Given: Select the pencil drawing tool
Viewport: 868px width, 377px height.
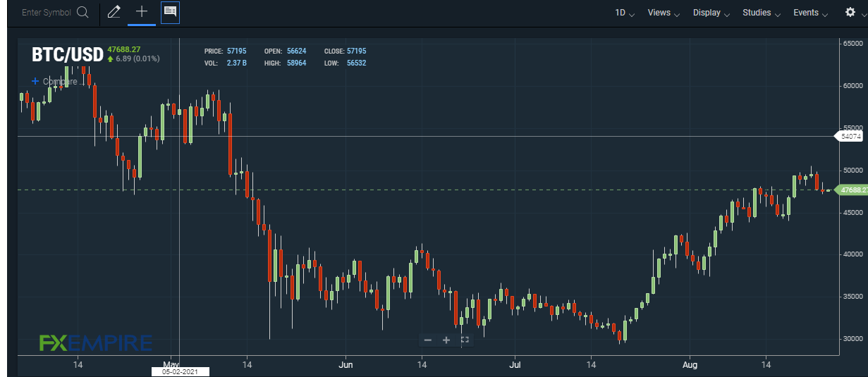Looking at the screenshot, I should [x=114, y=12].
